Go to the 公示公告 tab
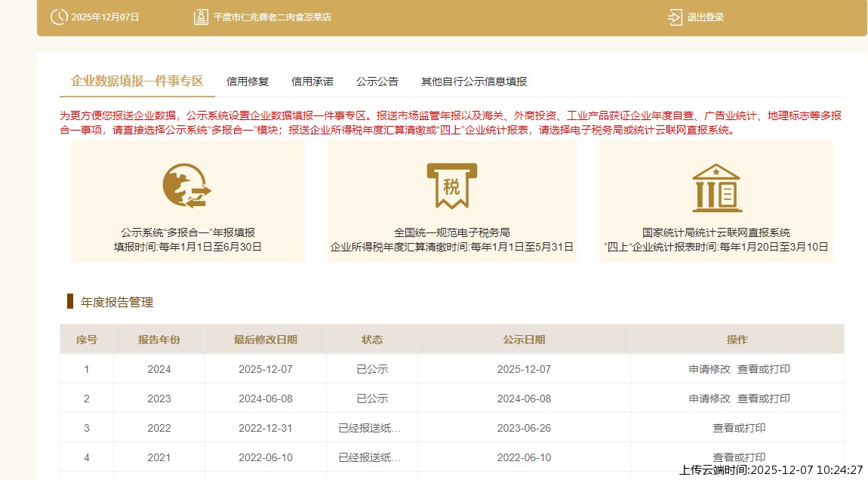Viewport: 868px width, 480px height. tap(377, 82)
